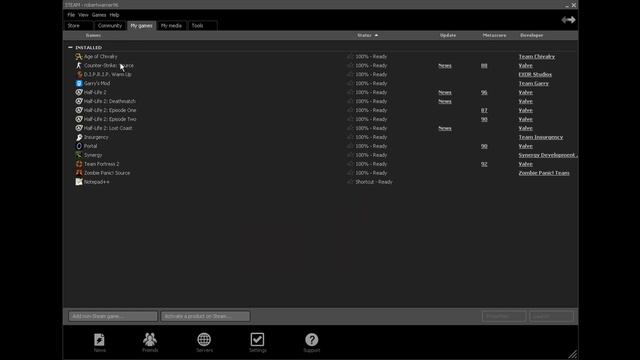640x360 pixels.
Task: Sort by the Update column header
Action: pyautogui.click(x=448, y=36)
